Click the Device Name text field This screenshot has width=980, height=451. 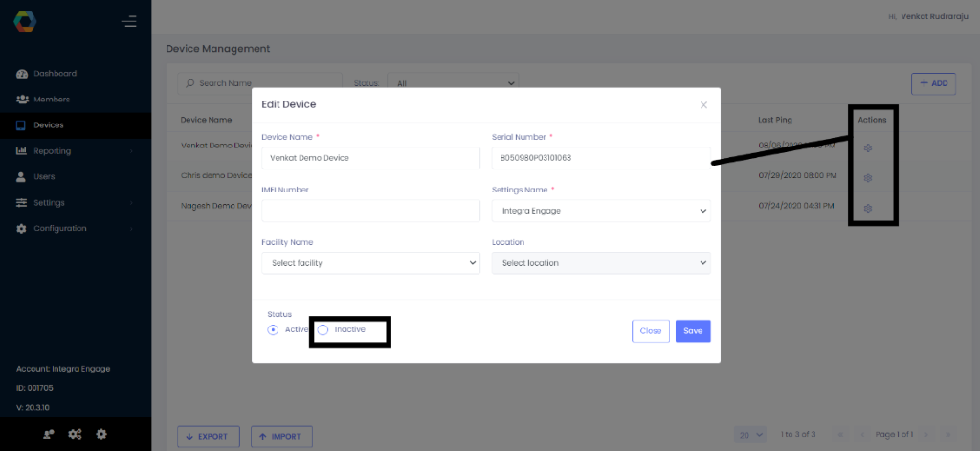tap(370, 158)
